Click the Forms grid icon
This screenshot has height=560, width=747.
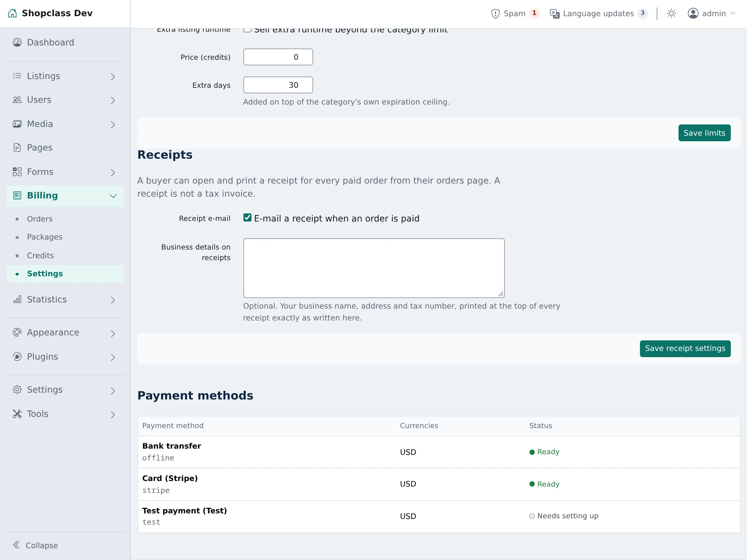pyautogui.click(x=17, y=172)
